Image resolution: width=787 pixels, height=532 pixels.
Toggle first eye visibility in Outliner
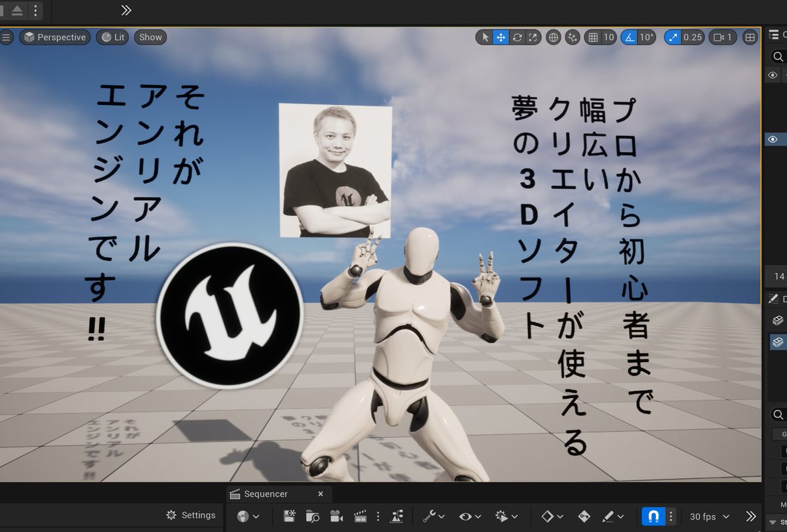[773, 75]
